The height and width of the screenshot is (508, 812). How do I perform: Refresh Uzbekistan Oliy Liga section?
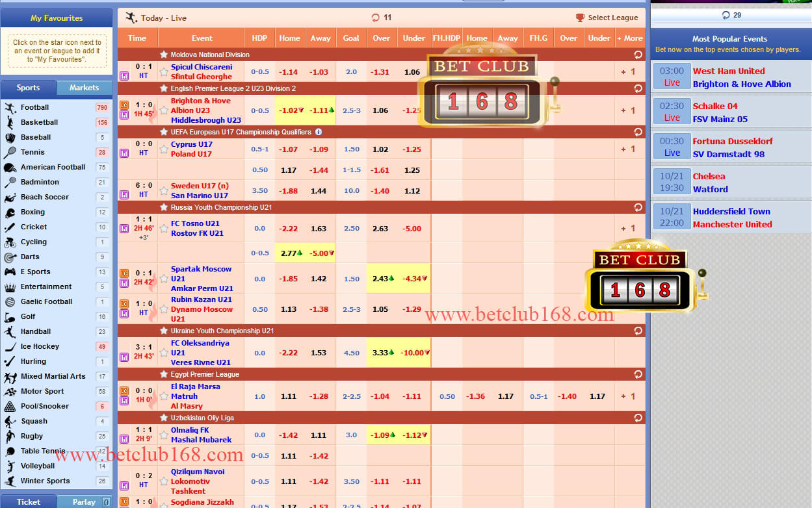(638, 418)
